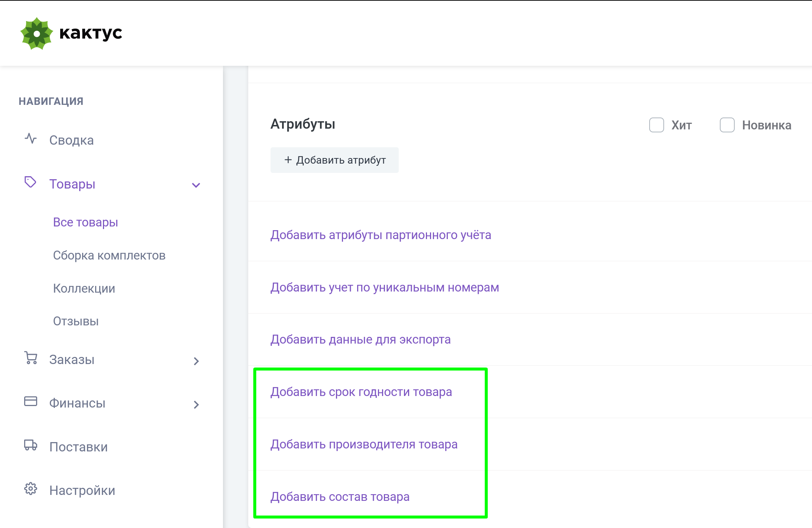The width and height of the screenshot is (812, 528).
Task: Open Сводка via the pulse icon
Action: [x=30, y=139]
